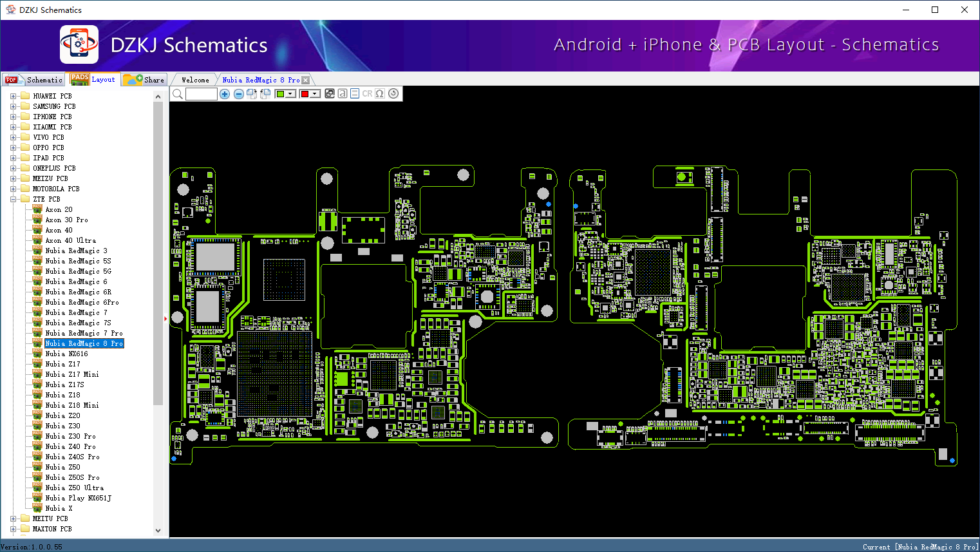
Task: Open the Axon 30 Pro layout
Action: [x=66, y=220]
